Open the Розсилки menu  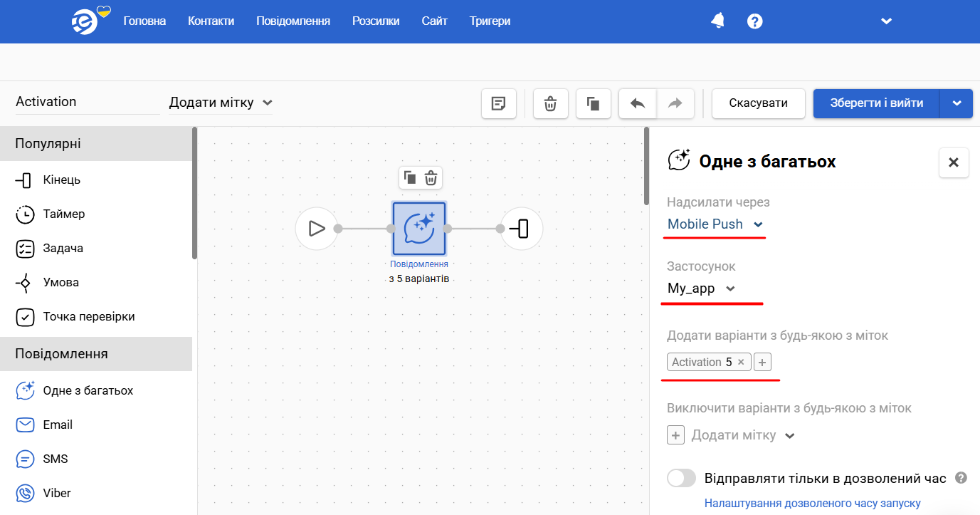(376, 21)
